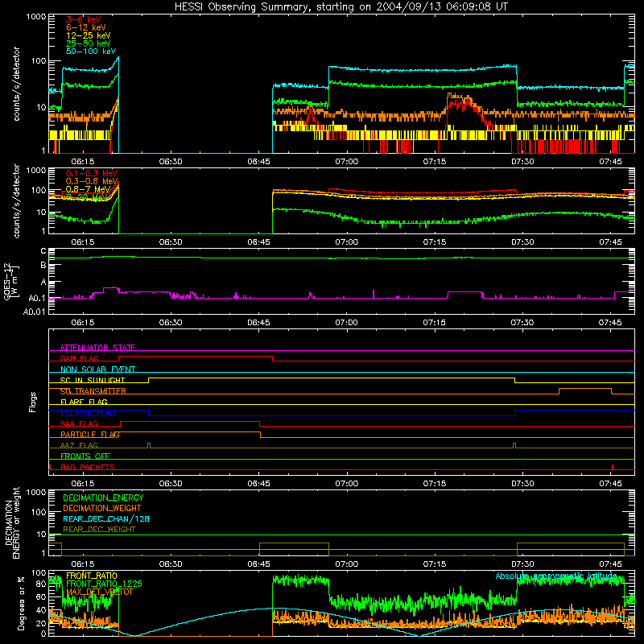Image resolution: width=644 pixels, height=644 pixels.
Task: Pick the SC_IN_SUNLIGHT flag label
Action: point(93,380)
